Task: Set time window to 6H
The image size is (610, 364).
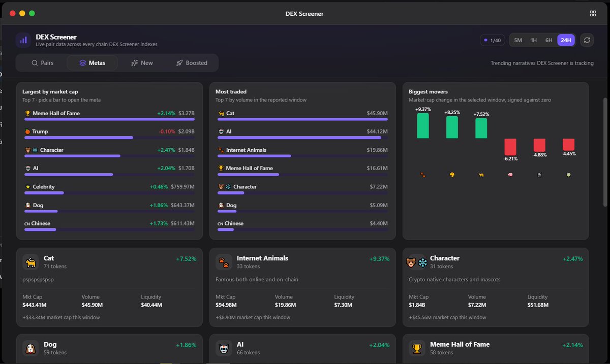Action: (549, 40)
